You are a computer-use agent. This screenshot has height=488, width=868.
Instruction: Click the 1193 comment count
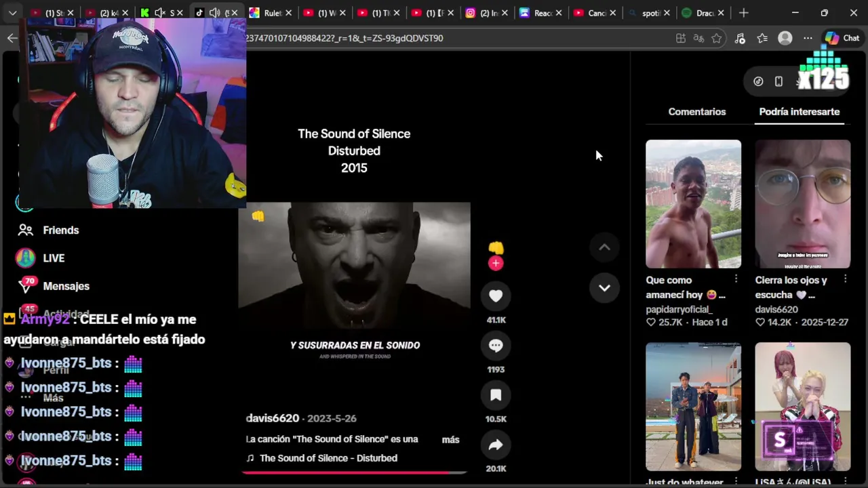tap(496, 369)
